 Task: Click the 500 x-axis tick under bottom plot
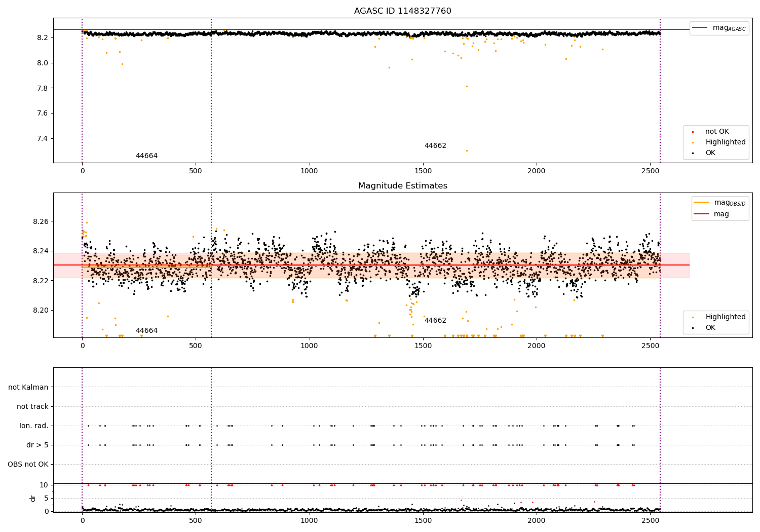[x=196, y=520]
